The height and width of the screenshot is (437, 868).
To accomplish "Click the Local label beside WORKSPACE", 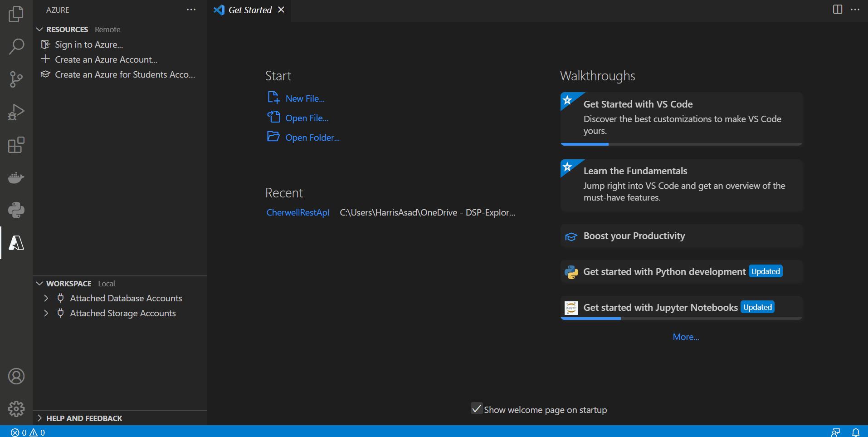I will coord(107,284).
